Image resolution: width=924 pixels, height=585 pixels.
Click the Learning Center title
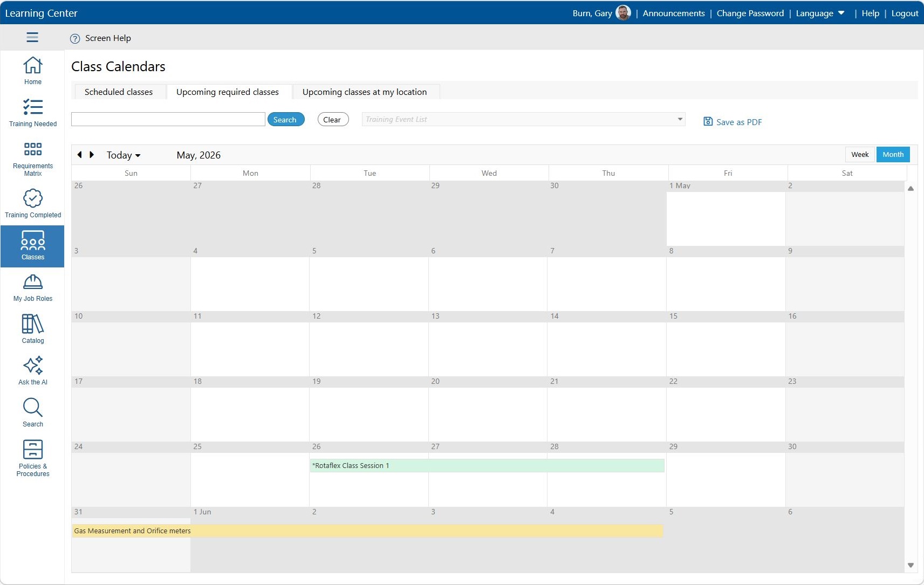point(41,13)
